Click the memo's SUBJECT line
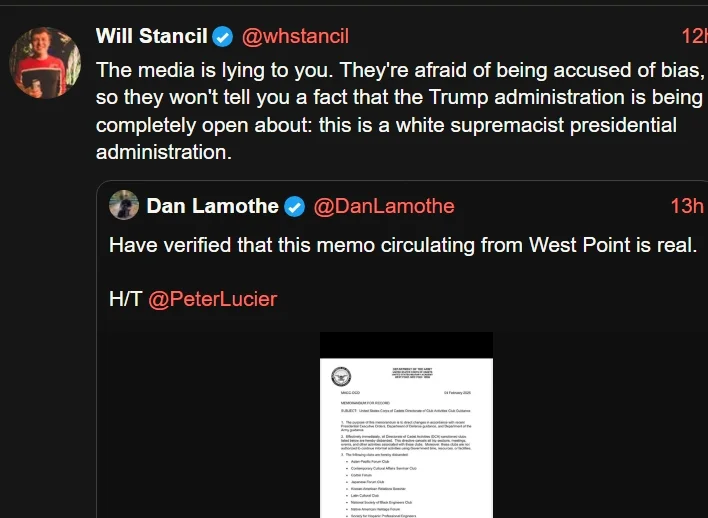708x518 pixels. [400, 411]
